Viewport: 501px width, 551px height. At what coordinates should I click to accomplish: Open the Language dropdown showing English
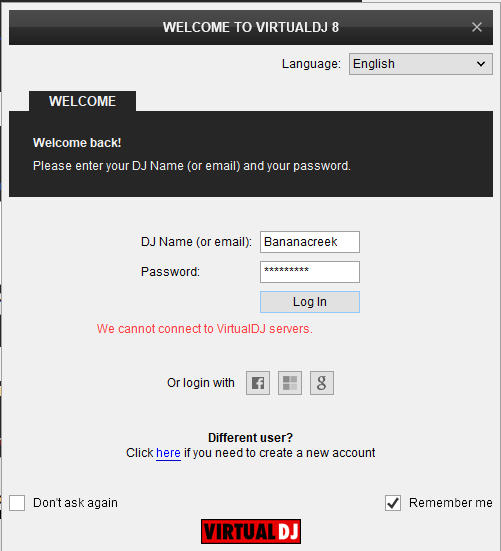421,64
